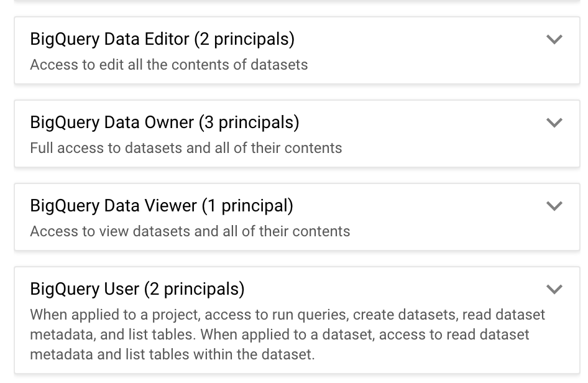Click the "BigQuery Data Editor" role name
The image size is (588, 383).
(109, 39)
